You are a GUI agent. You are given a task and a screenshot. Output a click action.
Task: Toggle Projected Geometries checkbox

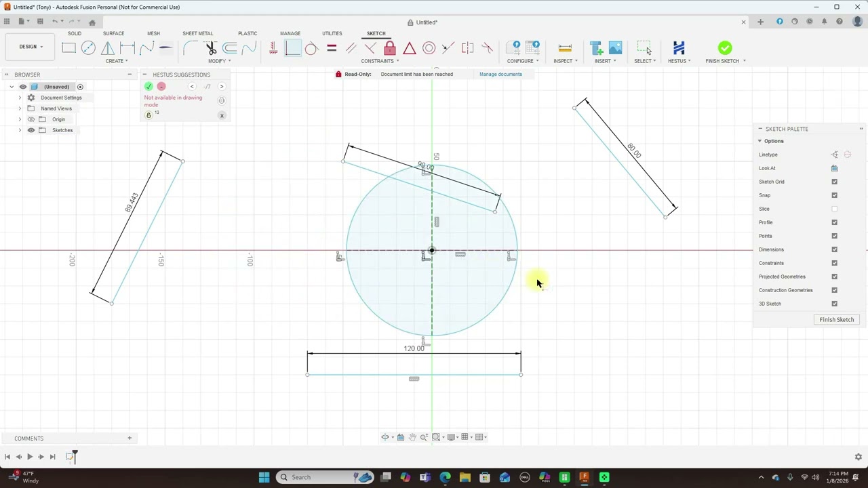(x=835, y=277)
